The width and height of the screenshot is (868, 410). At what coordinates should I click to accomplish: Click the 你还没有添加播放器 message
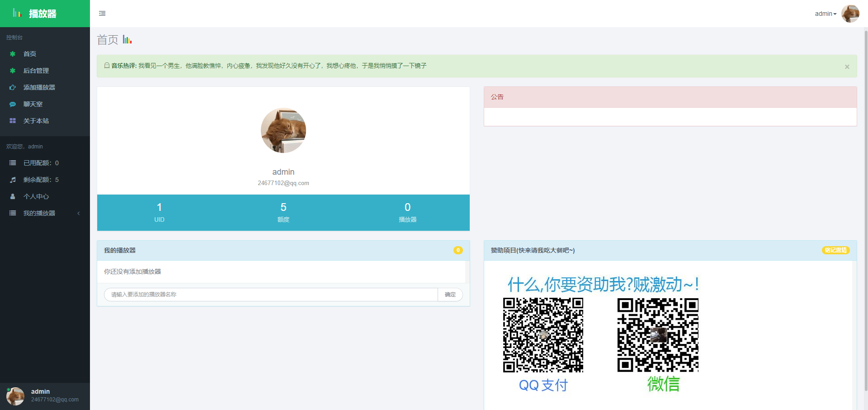pos(132,272)
